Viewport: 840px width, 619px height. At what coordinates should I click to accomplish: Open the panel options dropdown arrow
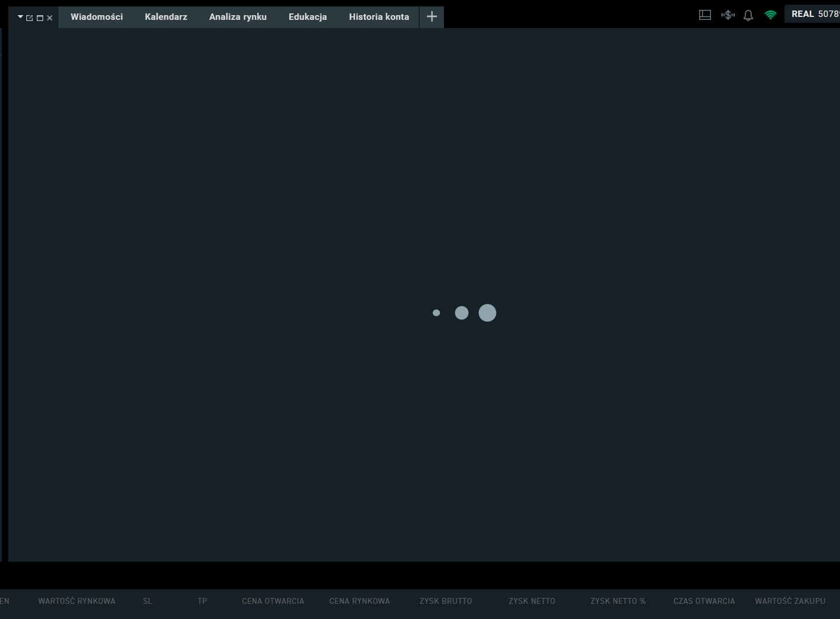pos(20,17)
